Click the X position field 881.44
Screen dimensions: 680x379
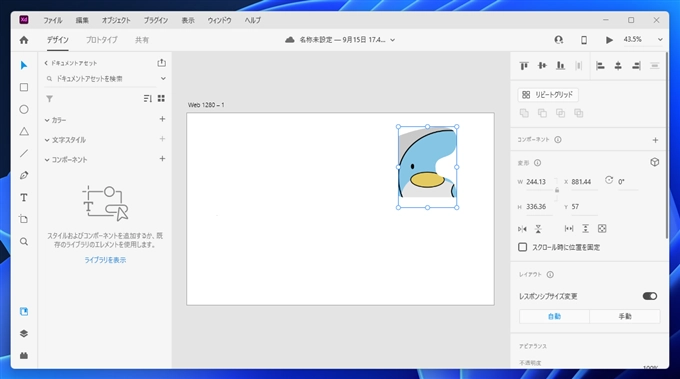pos(584,182)
